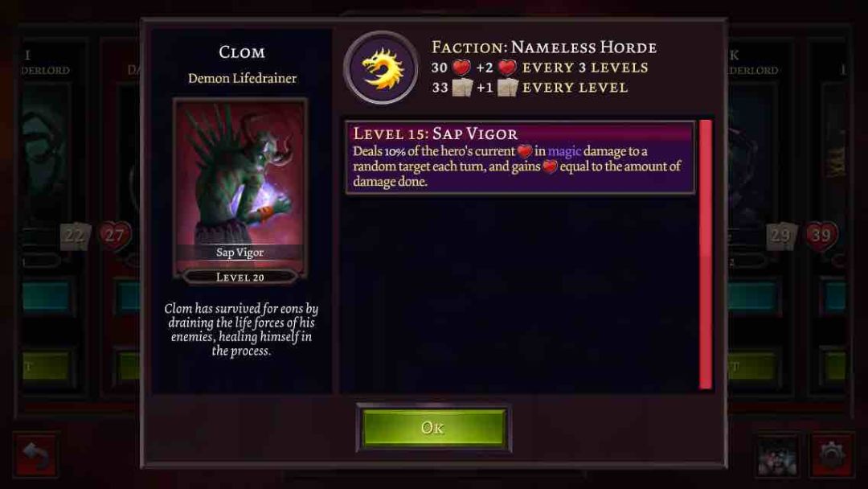Image resolution: width=868 pixels, height=489 pixels.
Task: Click the card count badge showing 29
Action: (x=781, y=236)
